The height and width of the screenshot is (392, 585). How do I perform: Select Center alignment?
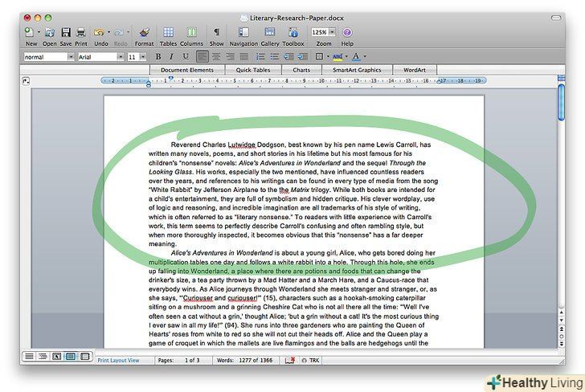click(x=216, y=57)
